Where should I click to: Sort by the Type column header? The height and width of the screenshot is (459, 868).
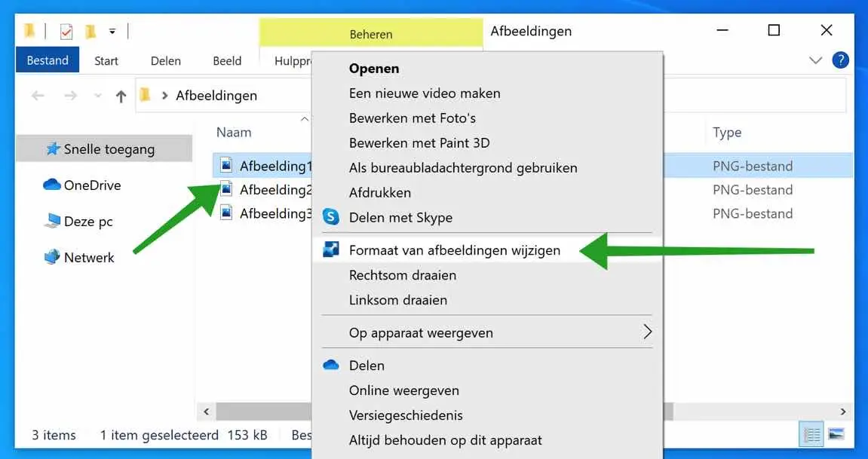tap(727, 132)
